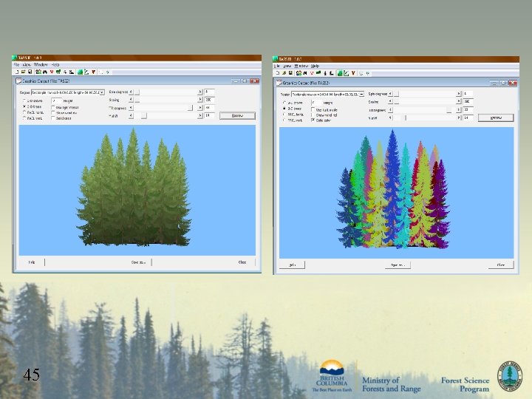This screenshot has height=399, width=532.
Task: Select 3-D trees radio in green-trees window
Action: (x=24, y=106)
